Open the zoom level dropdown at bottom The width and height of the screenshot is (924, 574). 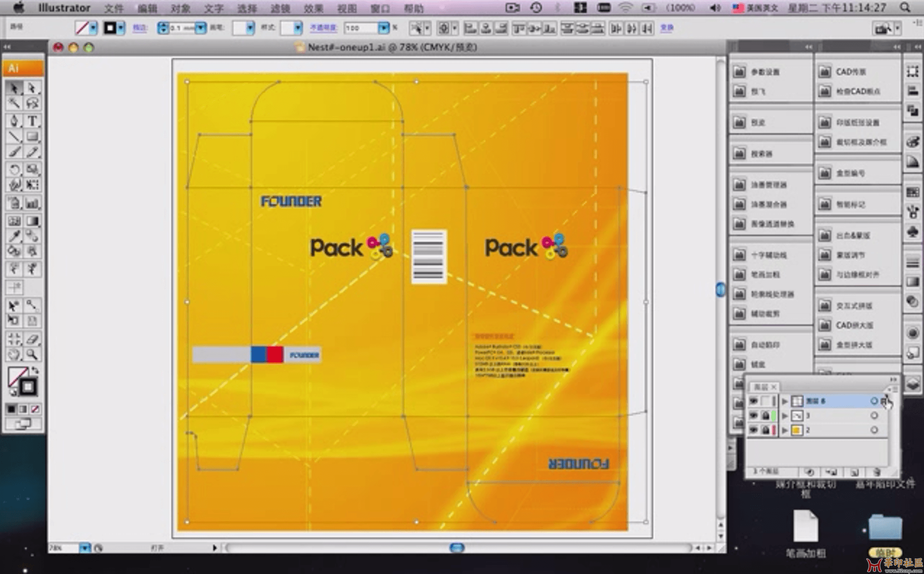84,548
